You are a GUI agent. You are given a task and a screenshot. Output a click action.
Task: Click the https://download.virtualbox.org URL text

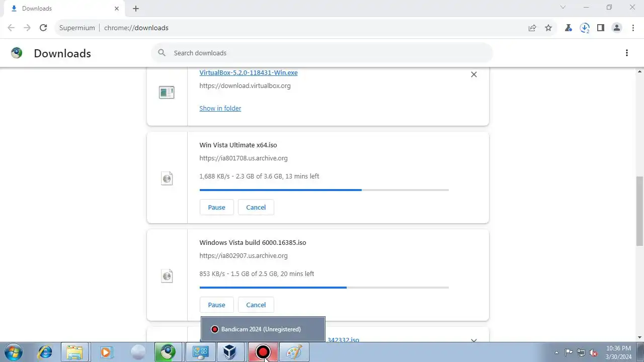[x=245, y=86]
